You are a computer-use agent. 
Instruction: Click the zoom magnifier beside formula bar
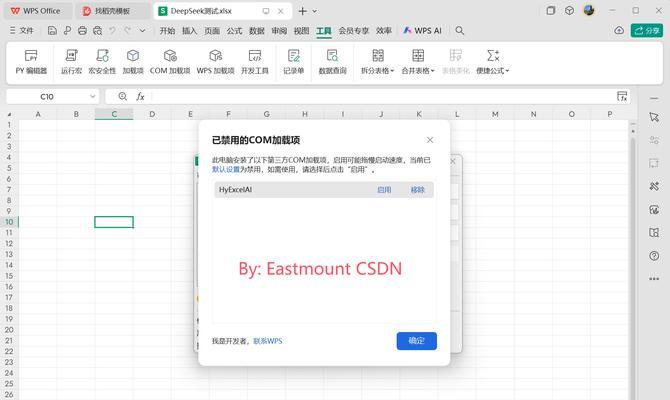click(123, 97)
